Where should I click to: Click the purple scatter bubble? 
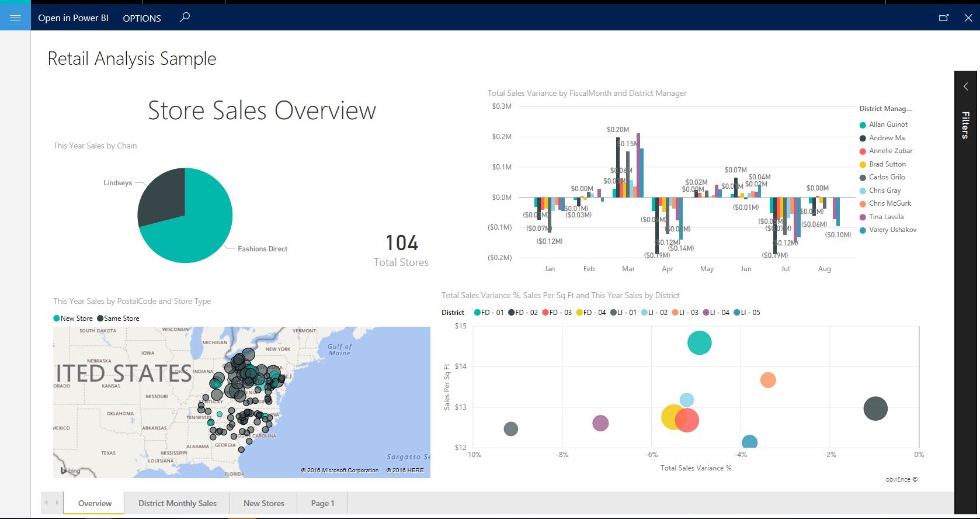pyautogui.click(x=600, y=423)
